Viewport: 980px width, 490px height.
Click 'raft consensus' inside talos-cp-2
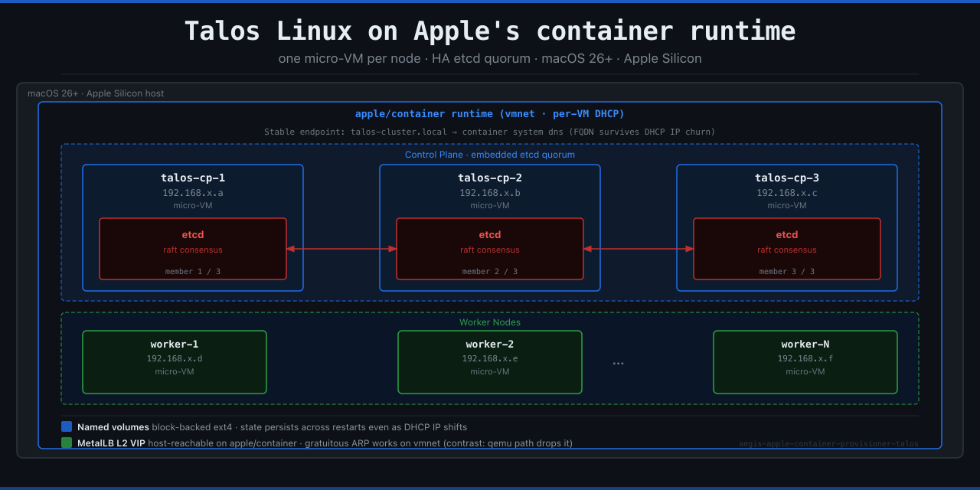490,250
